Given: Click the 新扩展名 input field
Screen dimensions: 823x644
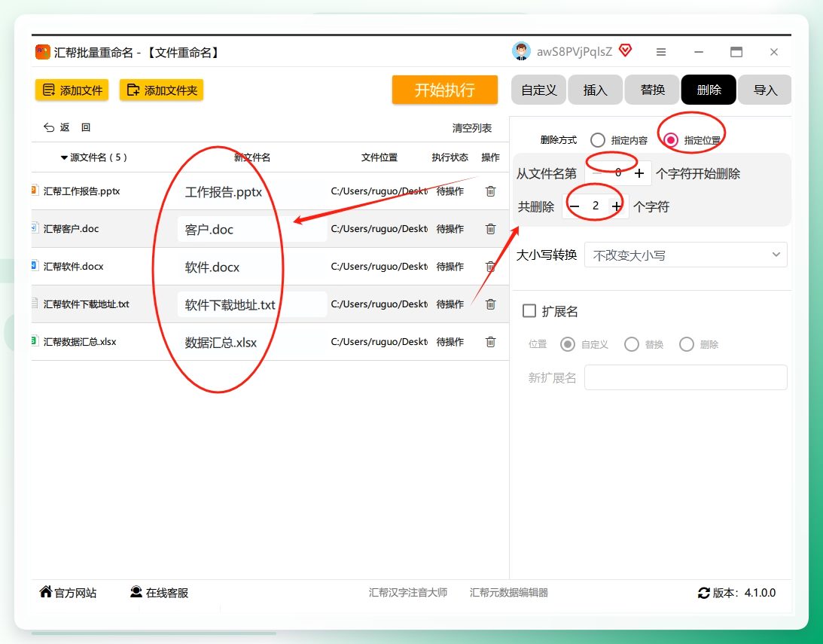Looking at the screenshot, I should (685, 377).
